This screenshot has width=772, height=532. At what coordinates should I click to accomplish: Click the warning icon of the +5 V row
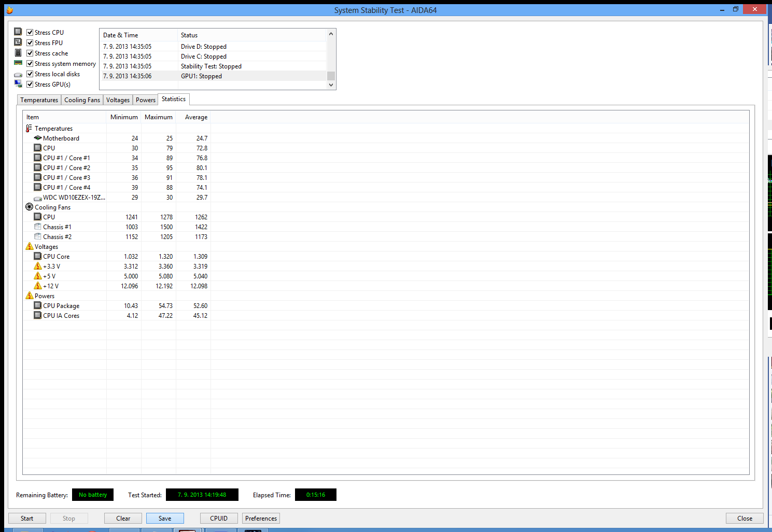[x=38, y=276]
